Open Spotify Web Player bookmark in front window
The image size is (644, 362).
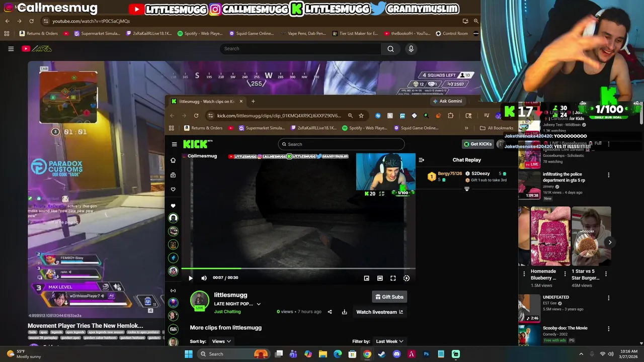click(x=365, y=128)
